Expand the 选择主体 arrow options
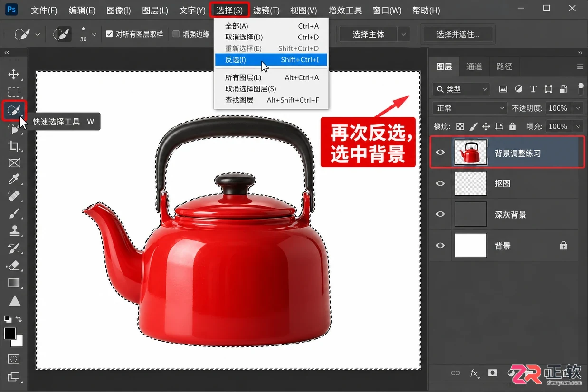This screenshot has height=392, width=588. pyautogui.click(x=404, y=34)
